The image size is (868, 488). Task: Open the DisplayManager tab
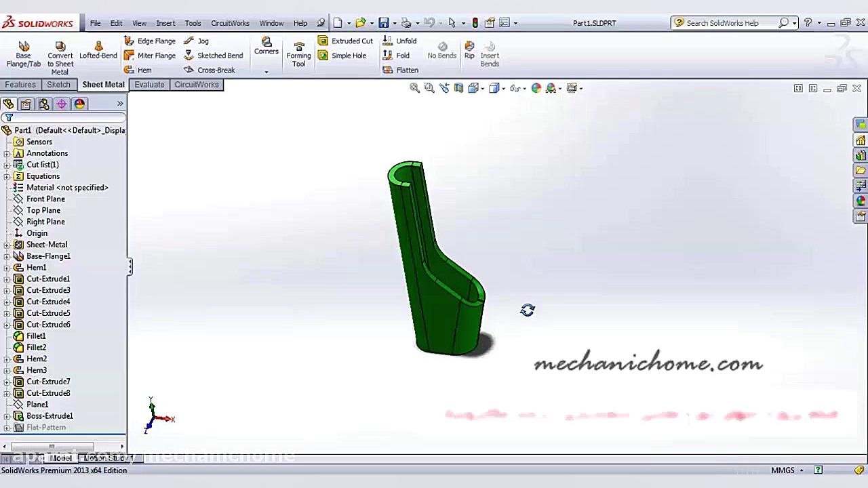coord(79,104)
